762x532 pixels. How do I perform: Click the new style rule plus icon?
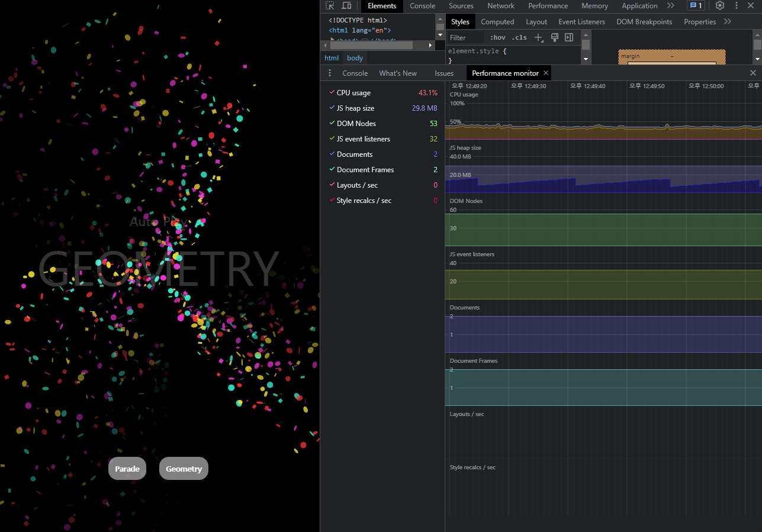538,37
